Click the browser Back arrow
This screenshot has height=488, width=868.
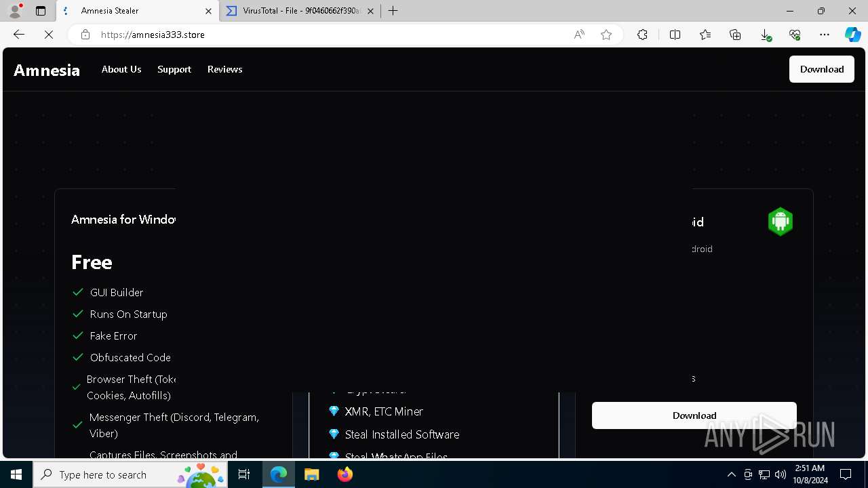click(x=19, y=35)
